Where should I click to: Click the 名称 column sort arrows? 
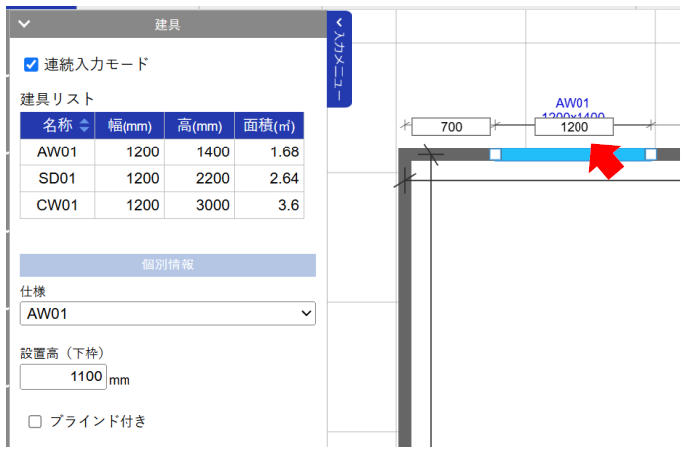click(84, 126)
